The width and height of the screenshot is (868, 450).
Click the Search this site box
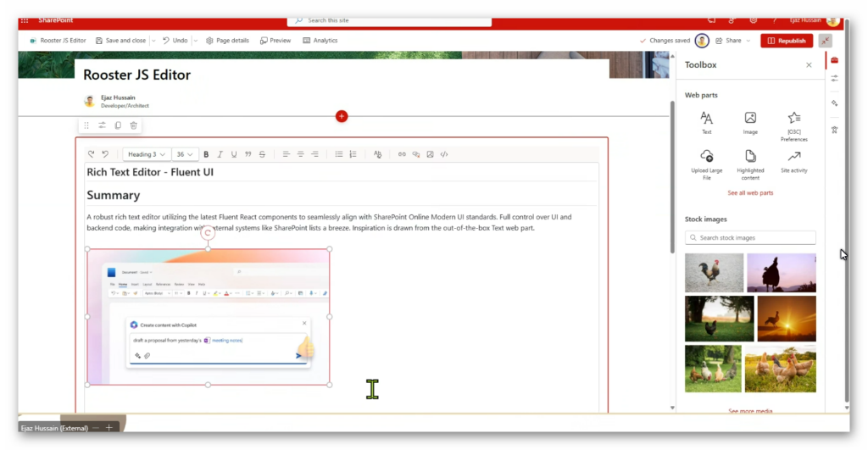(x=389, y=20)
